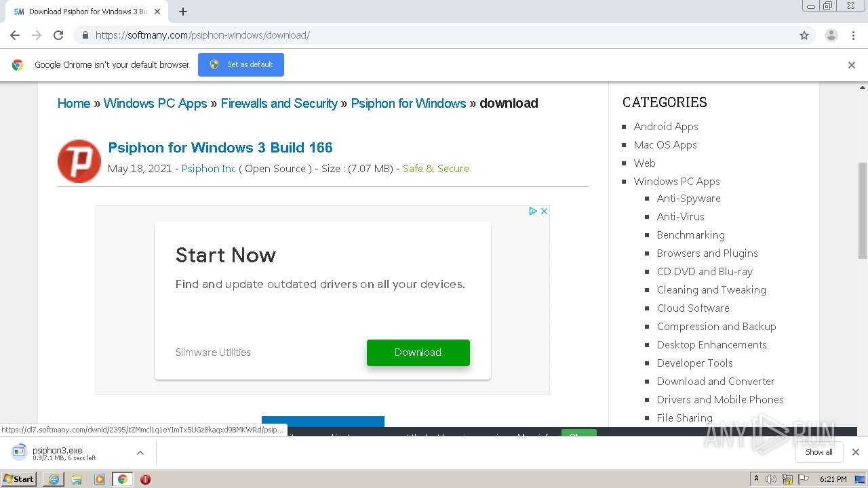Click the red stop-sign taskbar icon

point(145,479)
